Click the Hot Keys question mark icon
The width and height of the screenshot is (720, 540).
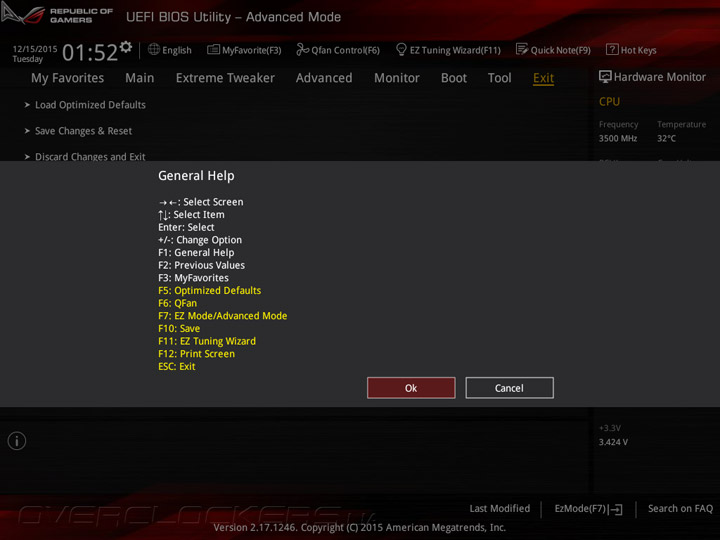612,49
